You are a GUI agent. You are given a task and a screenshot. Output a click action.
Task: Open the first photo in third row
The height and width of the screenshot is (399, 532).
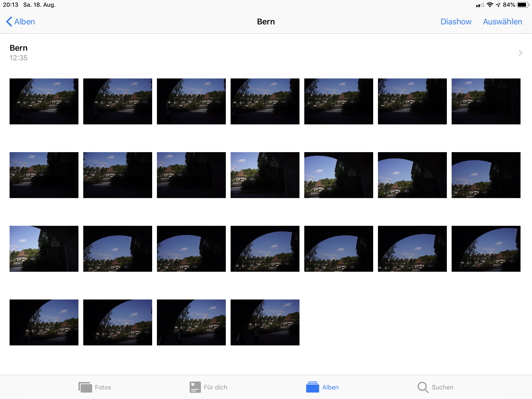pos(44,249)
